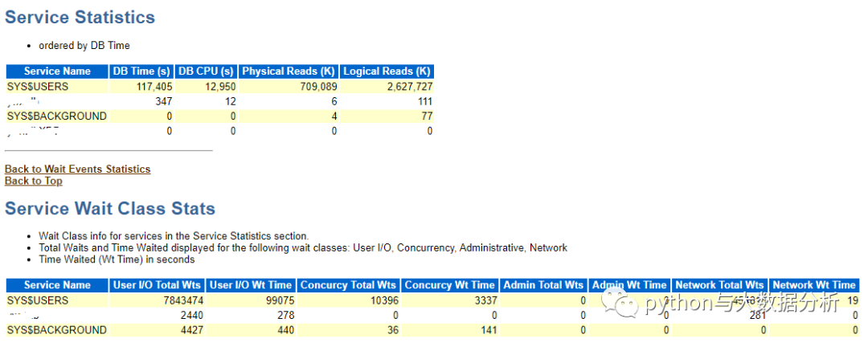This screenshot has height=343, width=868.
Task: Click the 'Wait Class info for services' bullet text
Action: tap(174, 235)
